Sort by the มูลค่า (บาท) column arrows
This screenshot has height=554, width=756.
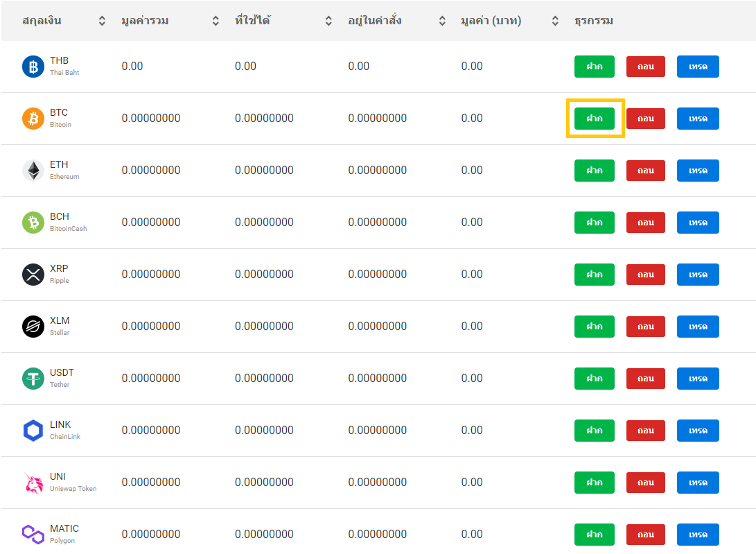pos(555,21)
